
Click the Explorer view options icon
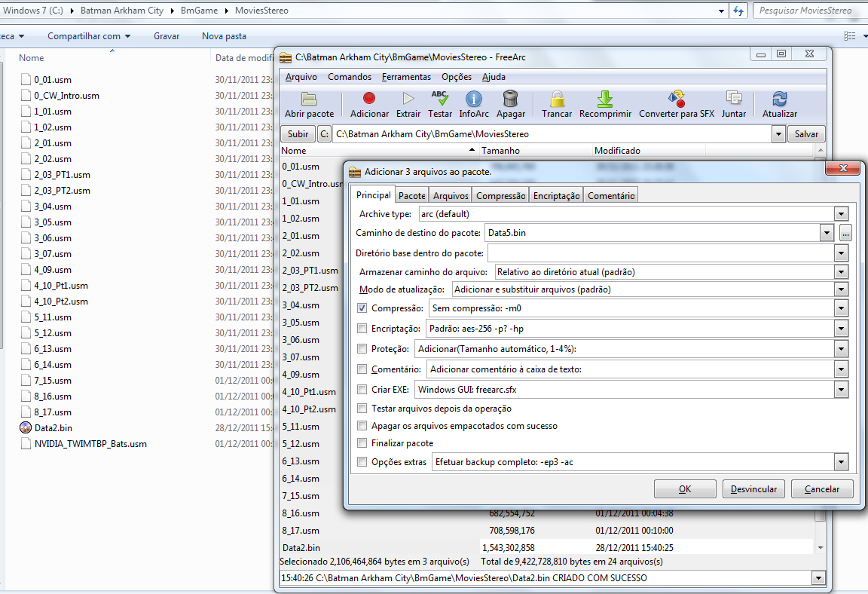point(850,36)
